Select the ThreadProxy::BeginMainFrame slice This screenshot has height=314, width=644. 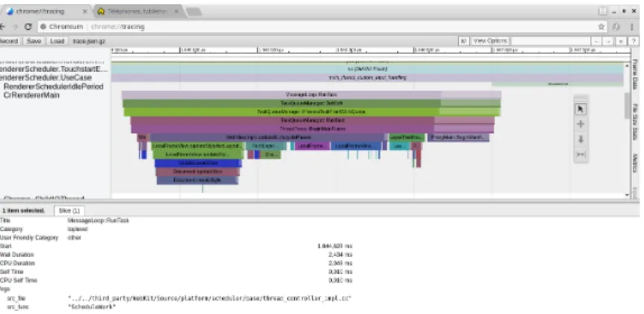(313, 129)
